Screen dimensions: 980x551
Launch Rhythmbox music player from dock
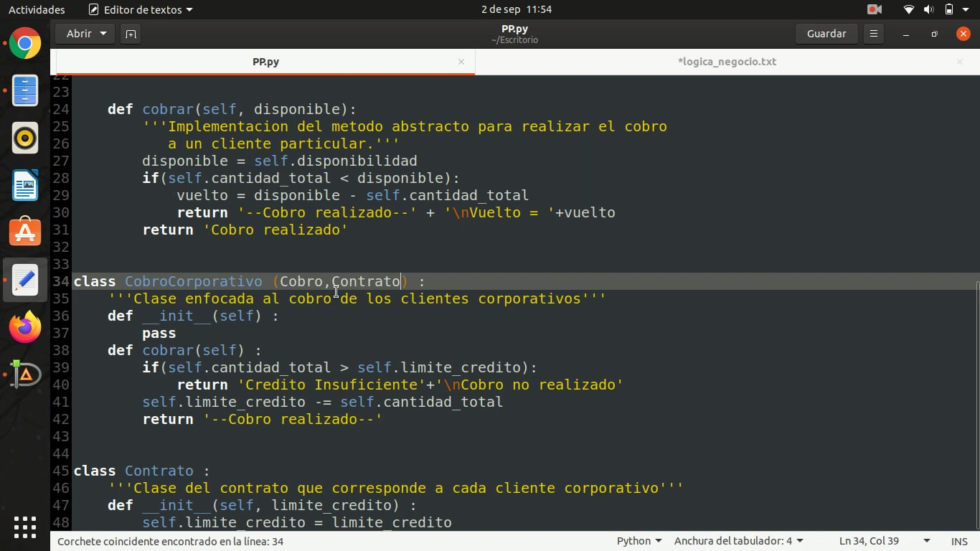click(25, 138)
